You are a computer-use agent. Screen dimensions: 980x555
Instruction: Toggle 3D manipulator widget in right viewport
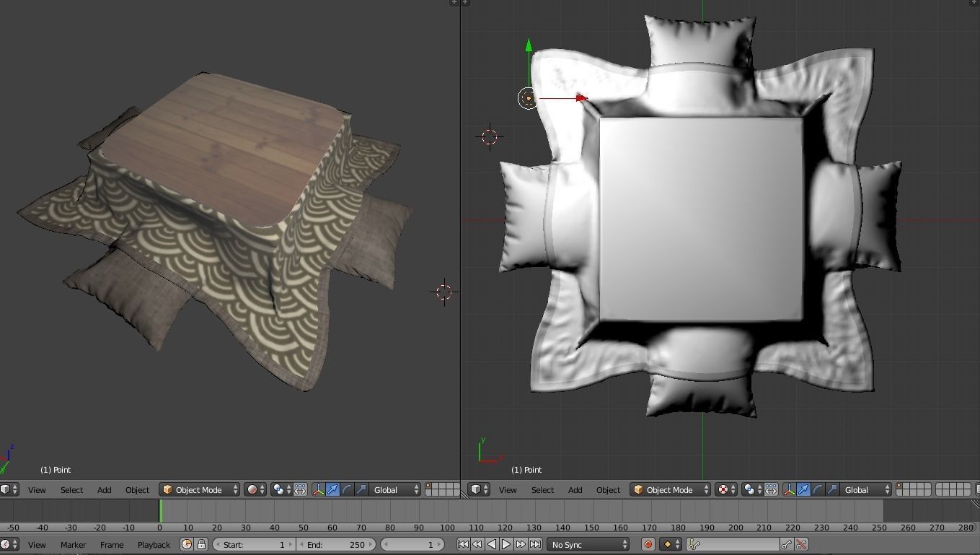(789, 489)
